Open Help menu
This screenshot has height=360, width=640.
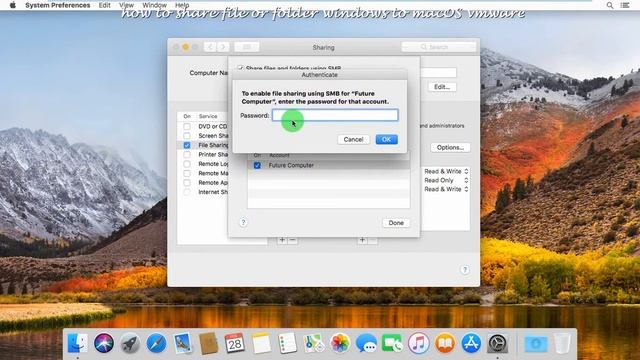pyautogui.click(x=182, y=5)
